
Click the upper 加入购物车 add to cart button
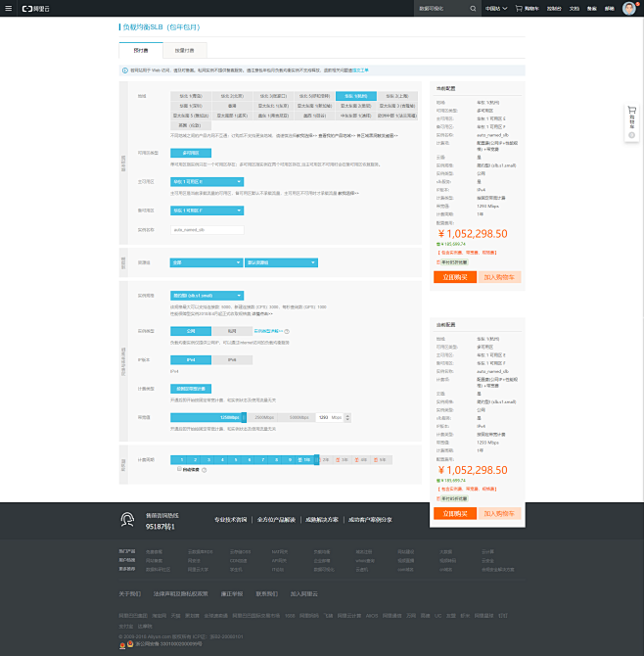(x=501, y=277)
